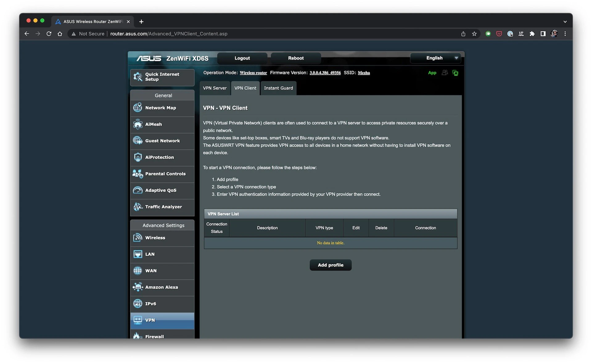Image resolution: width=592 pixels, height=364 pixels.
Task: Open the English language dropdown
Action: click(x=435, y=58)
